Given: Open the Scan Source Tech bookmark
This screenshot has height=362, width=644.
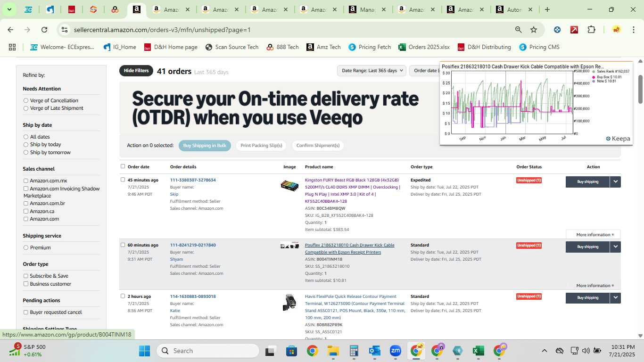Looking at the screenshot, I should click(232, 47).
